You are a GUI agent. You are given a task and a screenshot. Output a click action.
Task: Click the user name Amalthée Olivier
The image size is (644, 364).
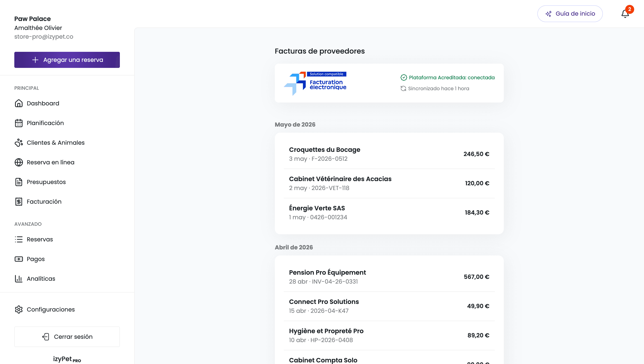click(x=38, y=28)
